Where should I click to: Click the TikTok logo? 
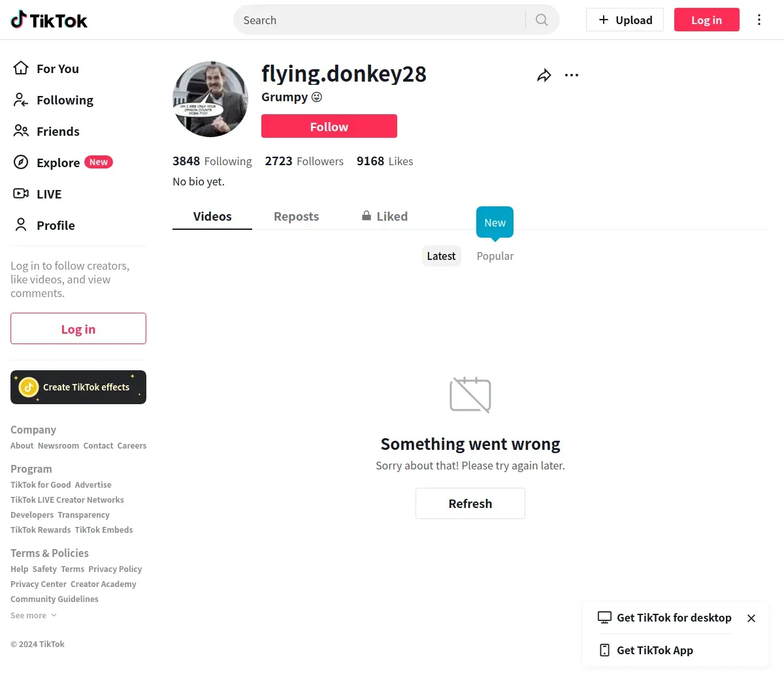49,20
